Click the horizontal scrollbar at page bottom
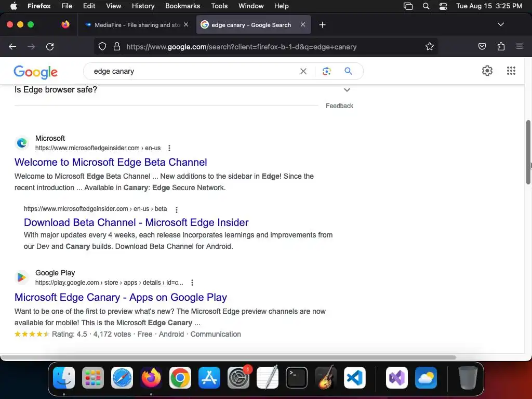 pos(228,357)
